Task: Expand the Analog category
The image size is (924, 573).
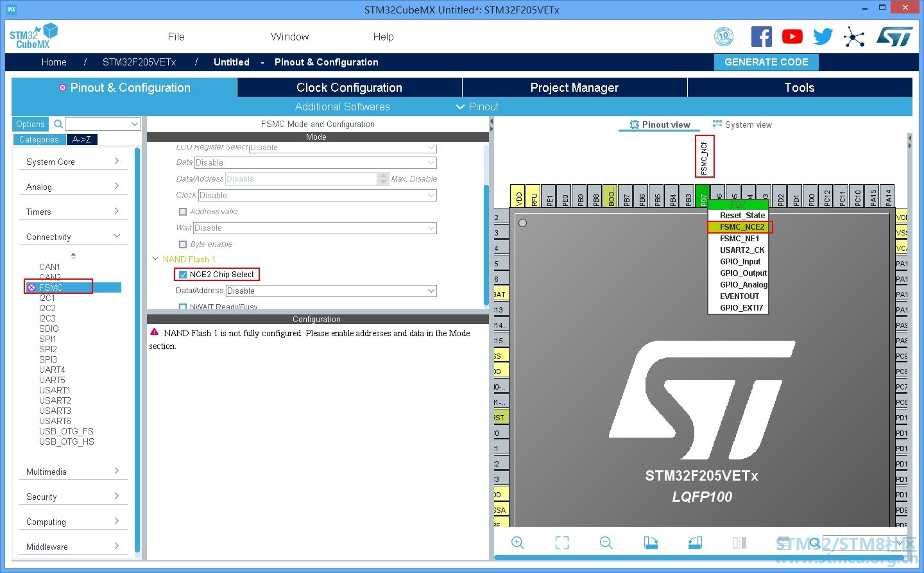Action: [73, 187]
